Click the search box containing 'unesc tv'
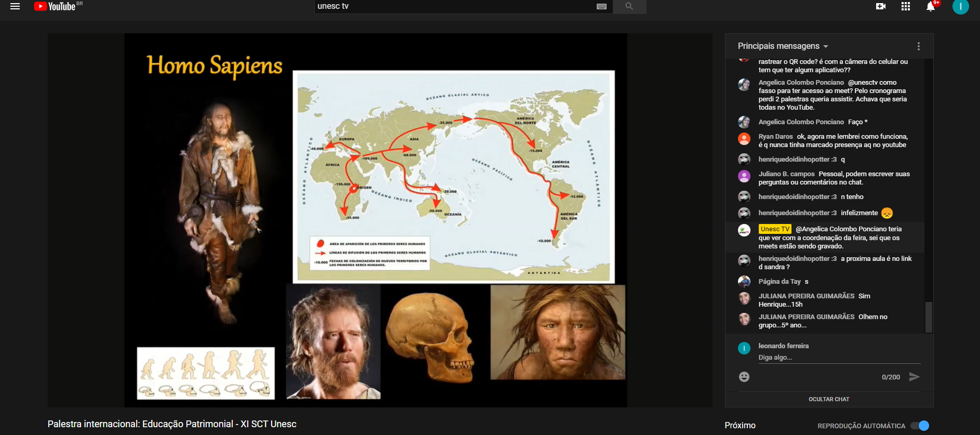 (x=454, y=6)
